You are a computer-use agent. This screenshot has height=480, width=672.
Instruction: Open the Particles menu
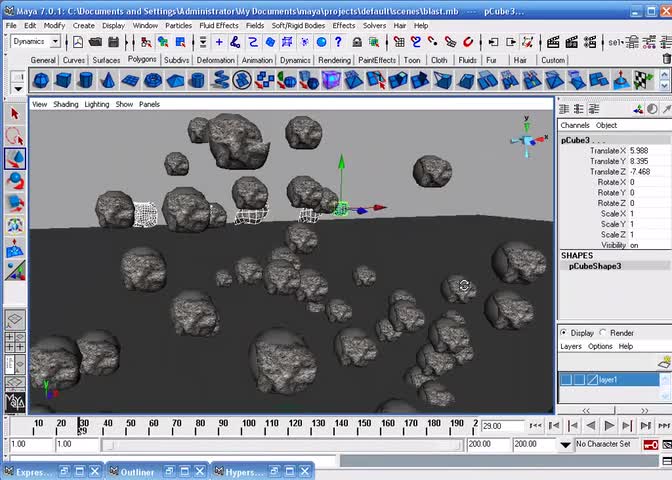[178, 26]
